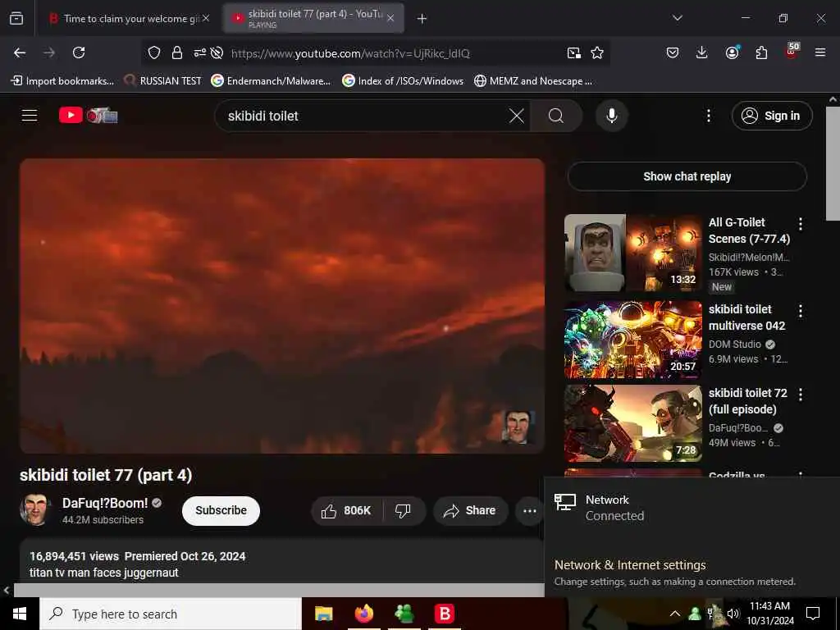Viewport: 840px width, 630px height.
Task: Click Sign in button on YouTube
Action: [x=772, y=116]
